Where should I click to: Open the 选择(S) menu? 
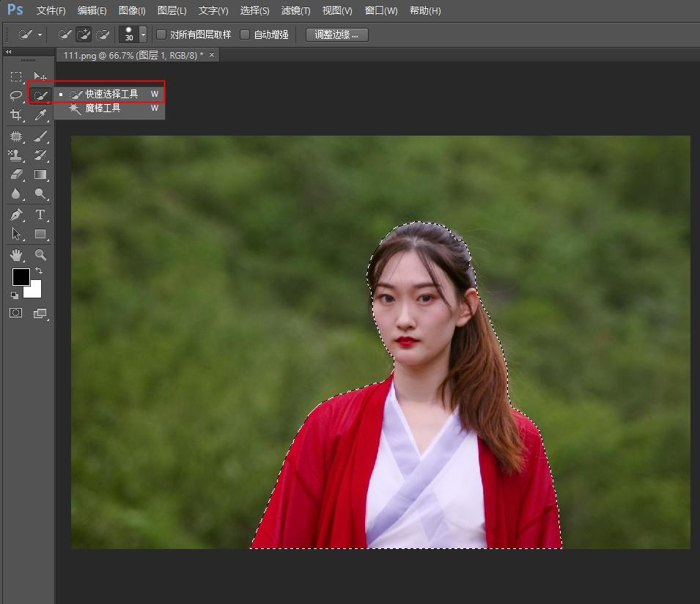pos(254,10)
